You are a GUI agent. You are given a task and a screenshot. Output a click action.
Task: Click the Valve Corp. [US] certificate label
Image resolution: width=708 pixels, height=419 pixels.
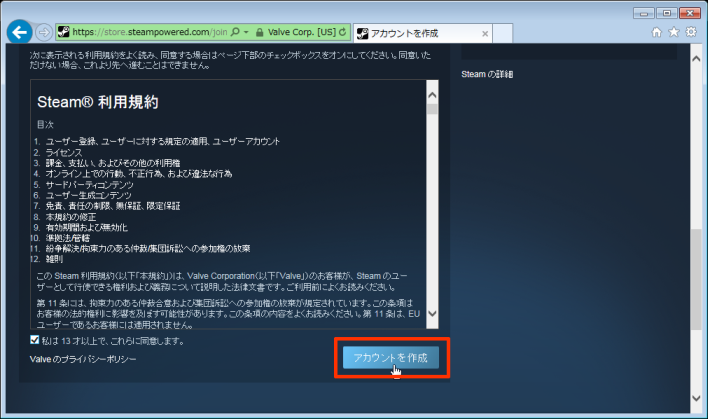pyautogui.click(x=302, y=32)
